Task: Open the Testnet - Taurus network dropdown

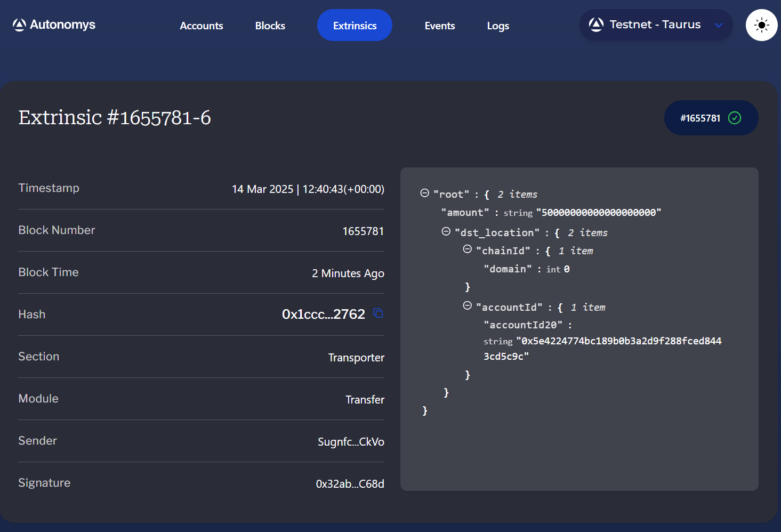Action: click(x=656, y=25)
